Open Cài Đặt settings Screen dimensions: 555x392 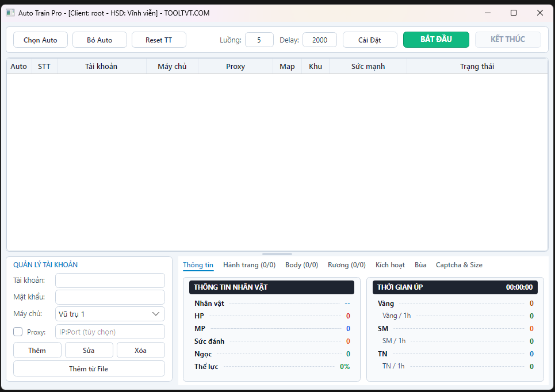coord(370,40)
